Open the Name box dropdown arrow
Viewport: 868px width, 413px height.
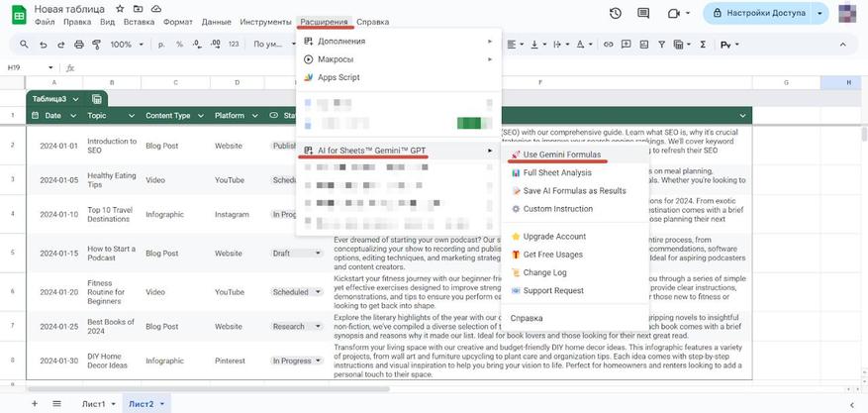[50, 67]
